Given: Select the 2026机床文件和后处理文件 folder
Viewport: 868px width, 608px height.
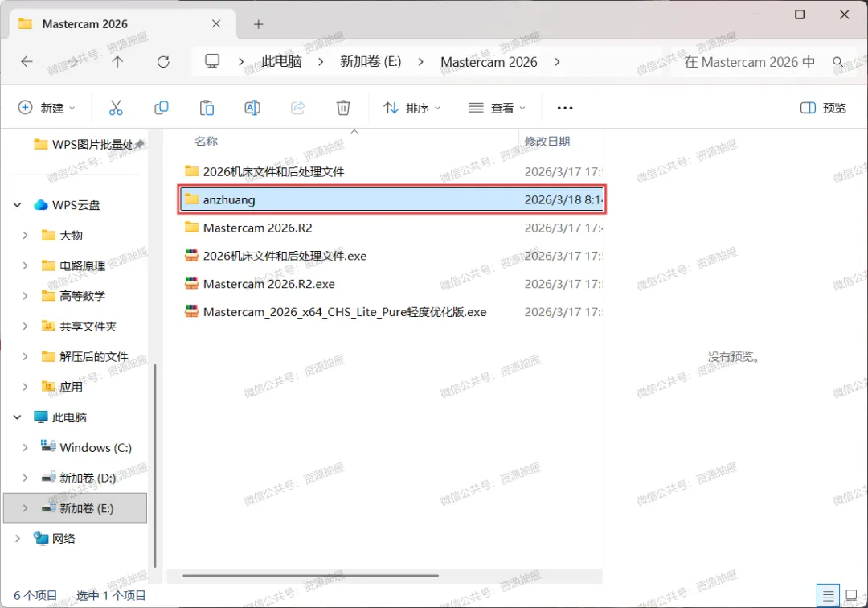Looking at the screenshot, I should pyautogui.click(x=392, y=171).
